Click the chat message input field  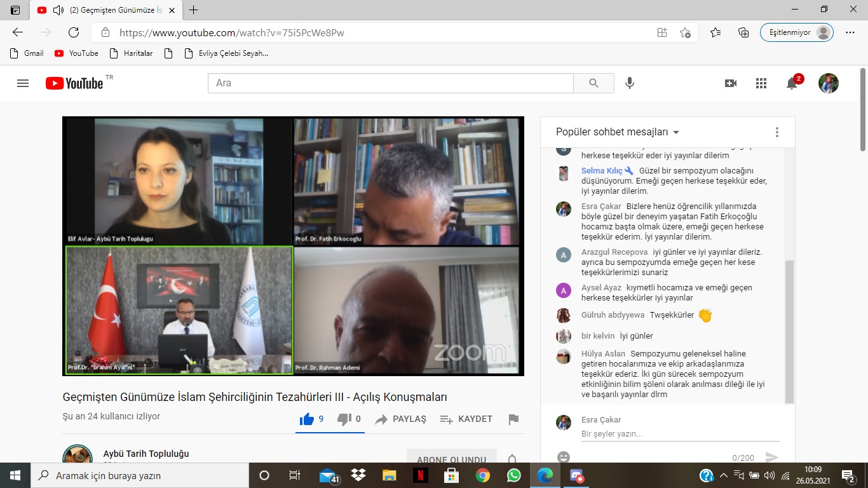coord(679,434)
